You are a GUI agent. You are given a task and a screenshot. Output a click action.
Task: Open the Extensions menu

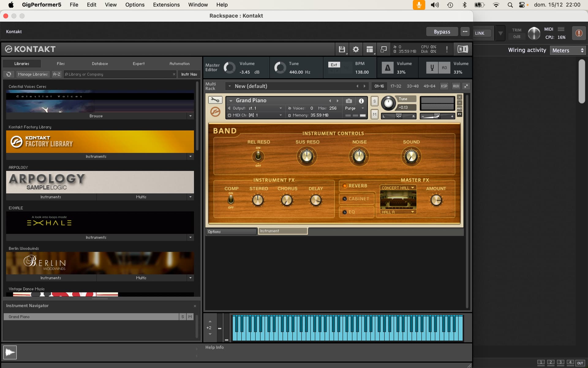[x=166, y=5]
